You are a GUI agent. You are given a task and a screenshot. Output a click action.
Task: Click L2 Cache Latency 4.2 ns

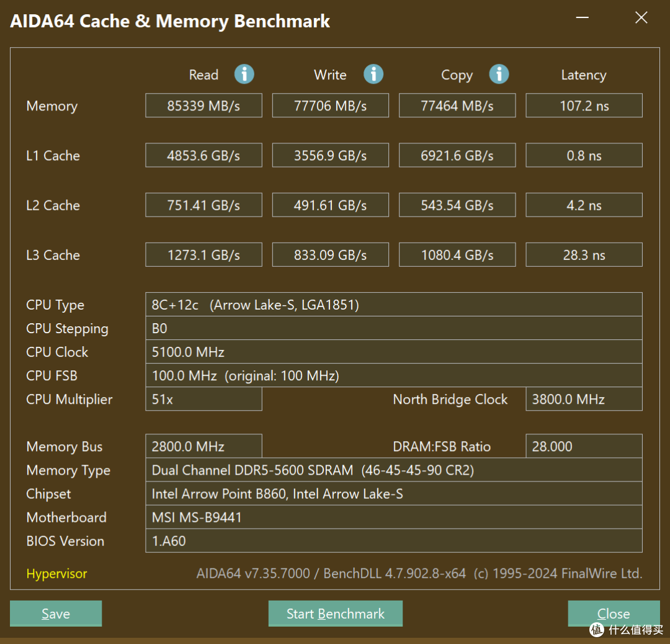coord(584,205)
